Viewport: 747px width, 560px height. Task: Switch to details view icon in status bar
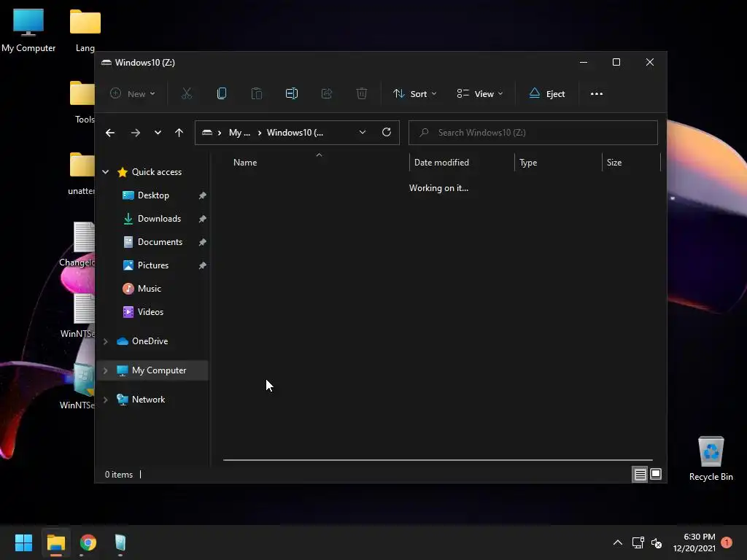[640, 474]
